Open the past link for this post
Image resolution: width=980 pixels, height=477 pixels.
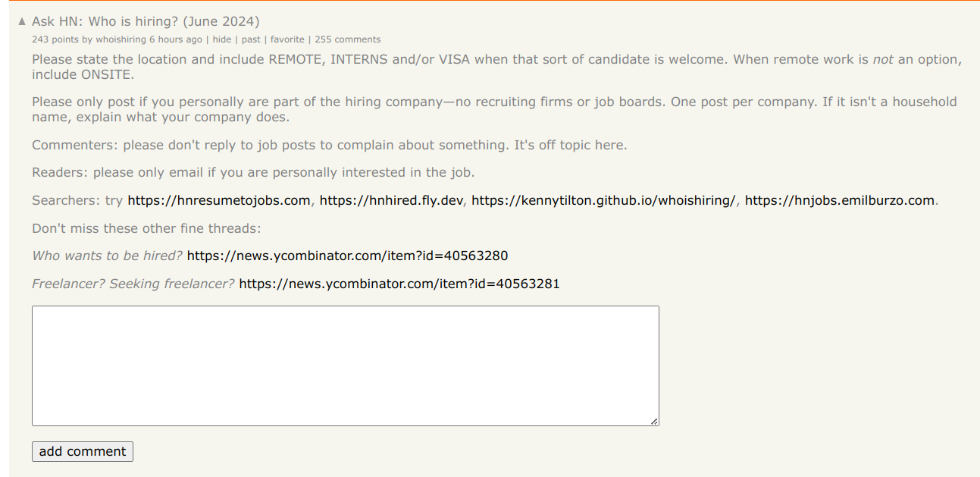(x=251, y=39)
